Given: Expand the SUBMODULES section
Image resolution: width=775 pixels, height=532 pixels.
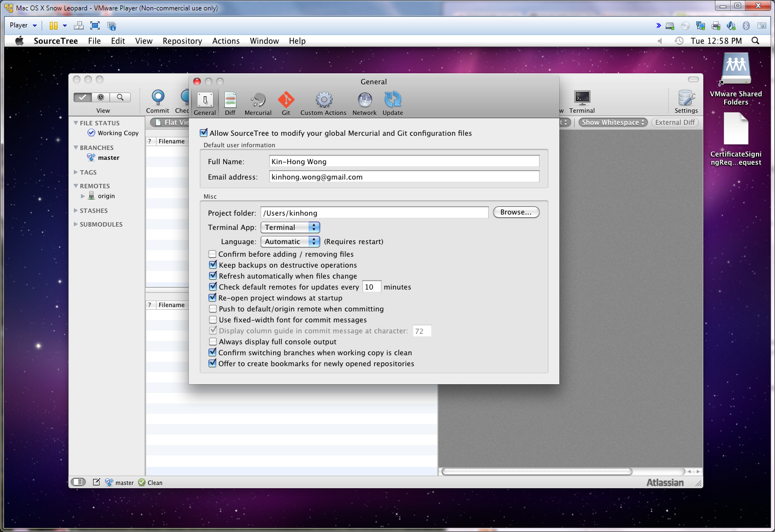Looking at the screenshot, I should pyautogui.click(x=76, y=224).
